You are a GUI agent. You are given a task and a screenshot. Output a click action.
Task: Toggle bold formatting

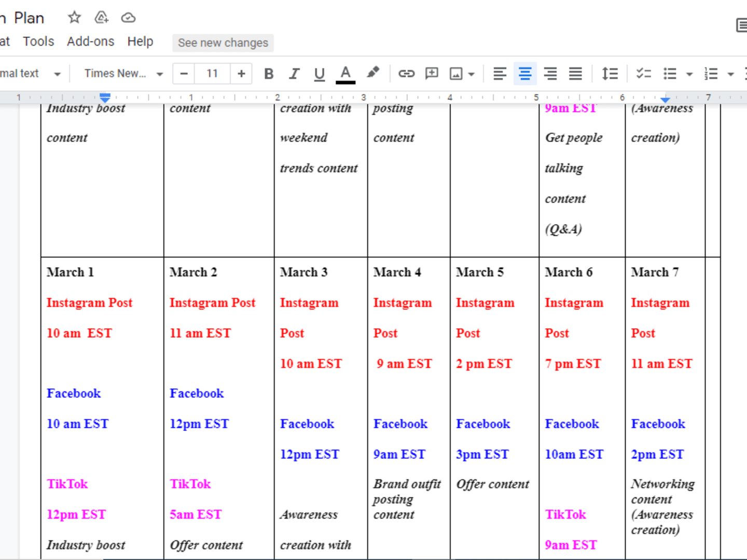tap(269, 74)
